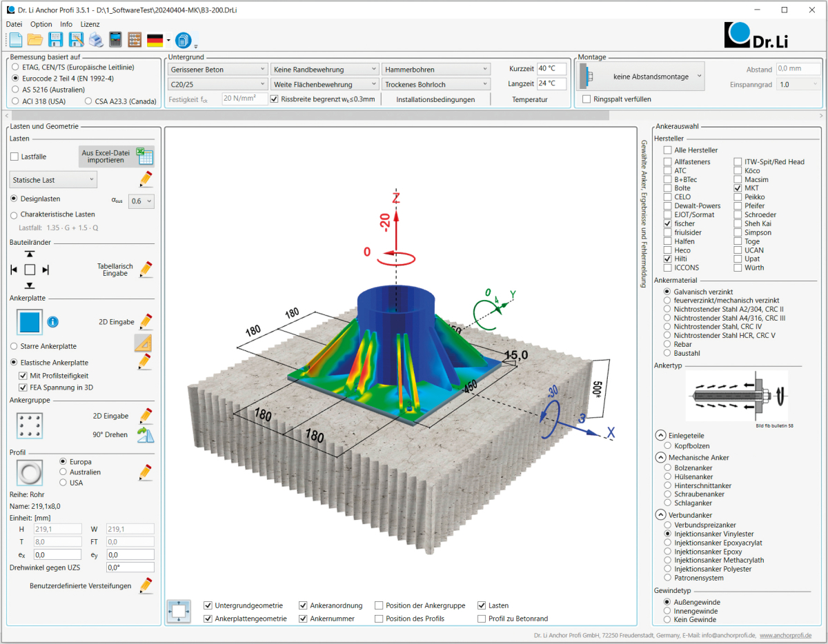The width and height of the screenshot is (828, 644).
Task: Click the Drehwinkel gegen UZS field
Action: [x=130, y=567]
